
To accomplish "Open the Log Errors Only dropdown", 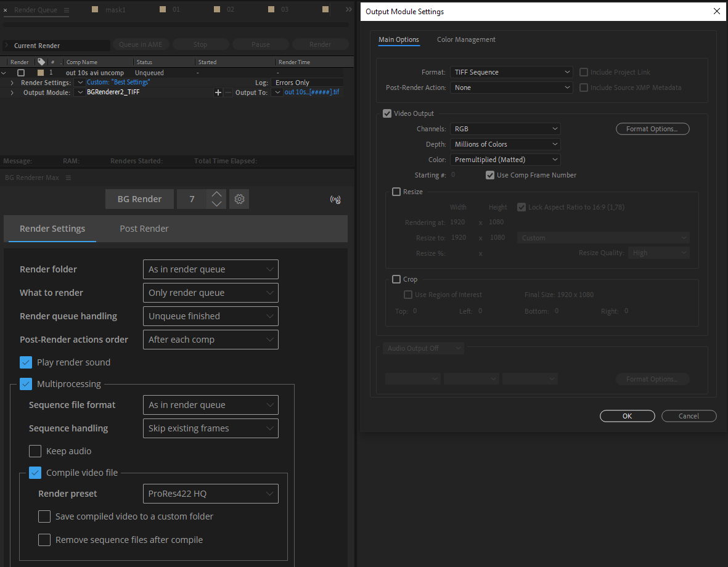I will 308,83.
